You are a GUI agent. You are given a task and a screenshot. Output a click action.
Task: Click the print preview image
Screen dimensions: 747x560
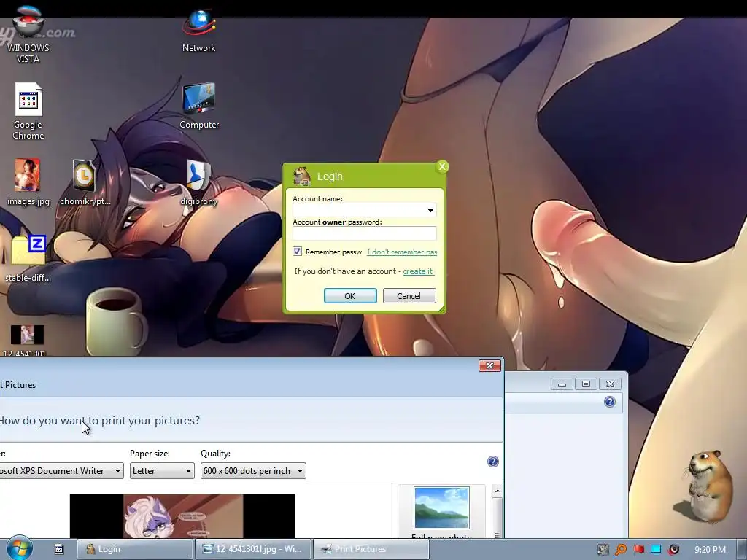click(x=182, y=516)
